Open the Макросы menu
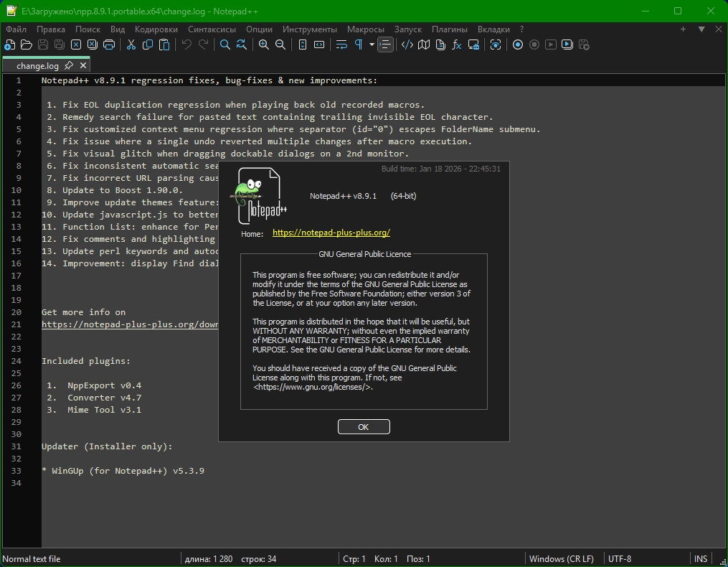728x567 pixels. 365,29
